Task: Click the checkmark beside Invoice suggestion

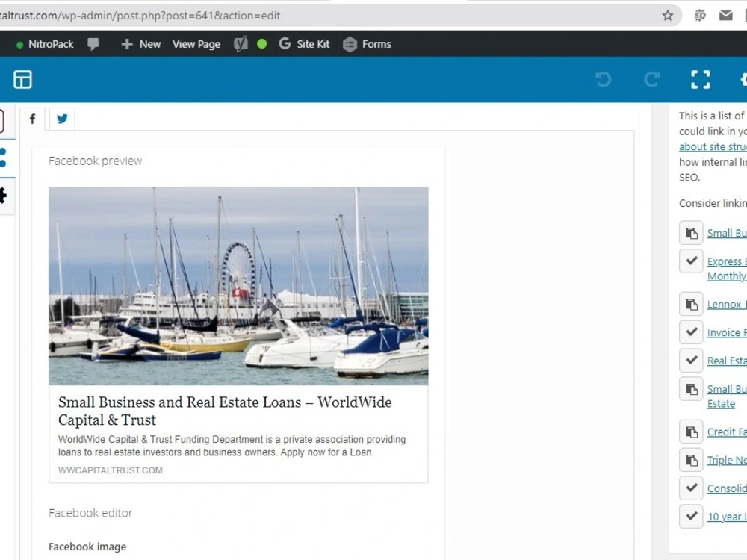Action: (691, 332)
